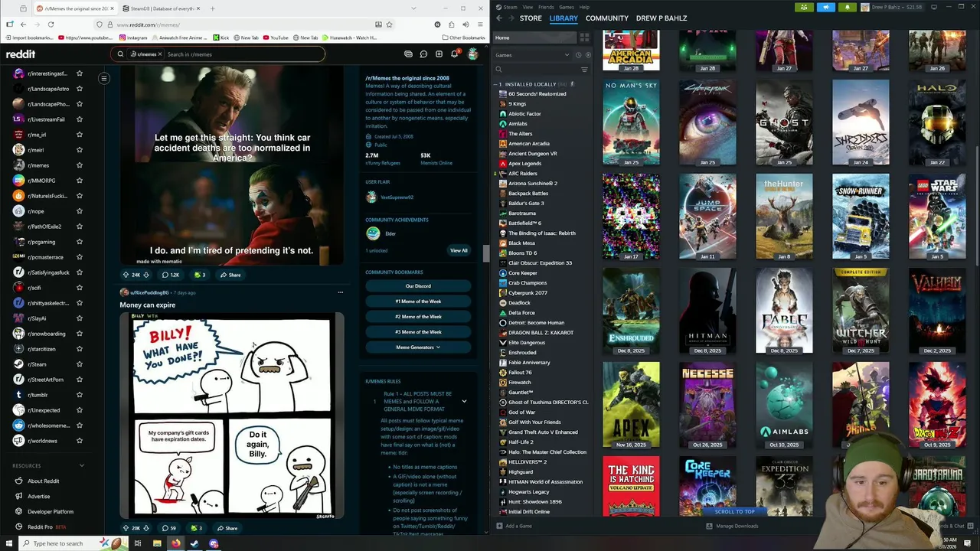The width and height of the screenshot is (980, 551).
Task: Open Steam notifications bell button
Action: click(x=848, y=7)
